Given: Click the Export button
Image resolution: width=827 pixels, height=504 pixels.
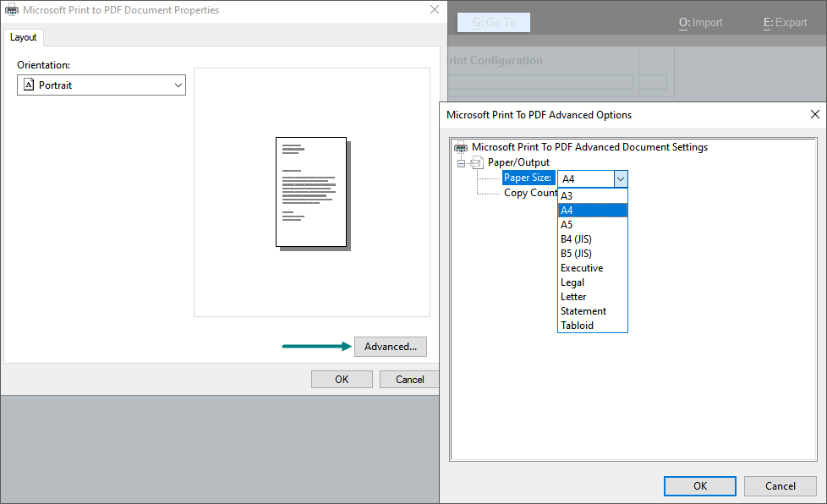Looking at the screenshot, I should point(785,22).
